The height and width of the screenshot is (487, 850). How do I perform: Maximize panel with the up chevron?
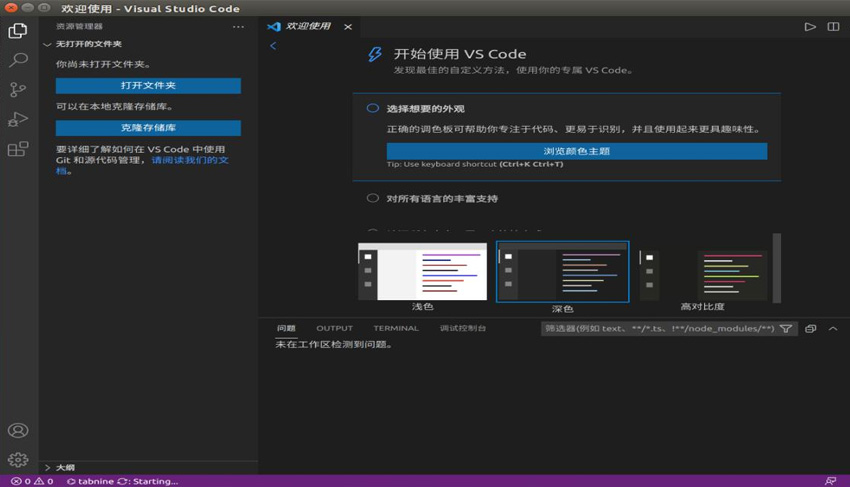(833, 329)
